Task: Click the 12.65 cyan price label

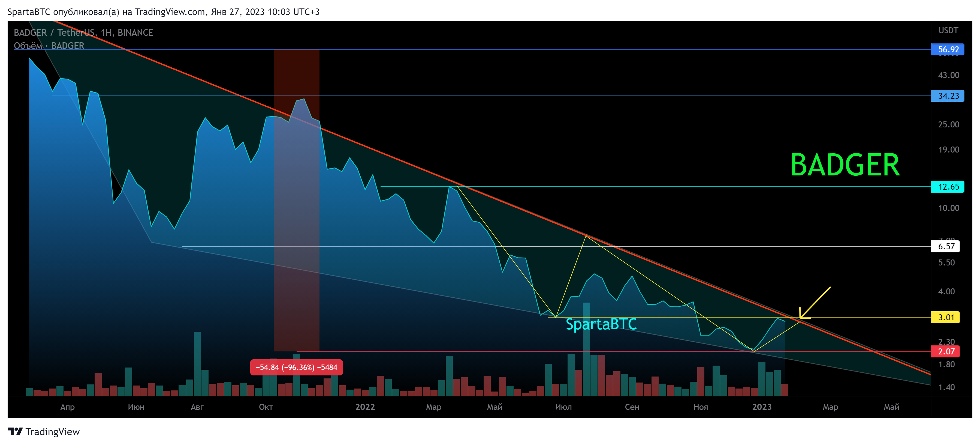Action: [x=947, y=187]
